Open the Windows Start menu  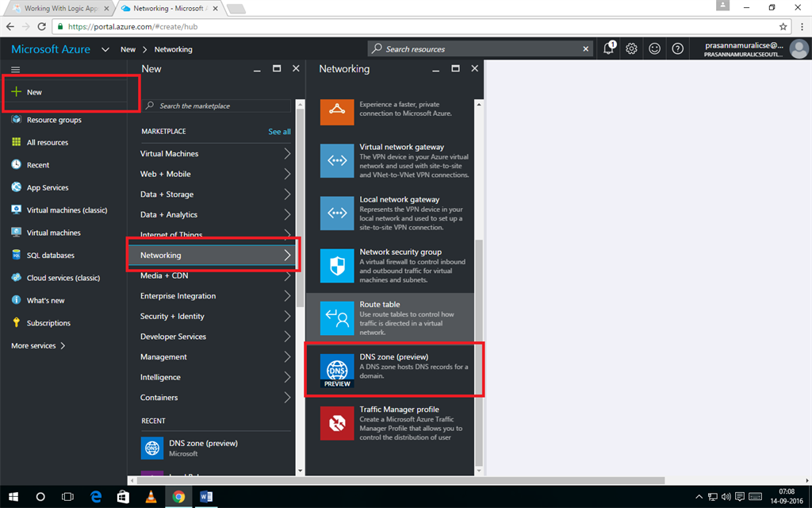coord(13,497)
